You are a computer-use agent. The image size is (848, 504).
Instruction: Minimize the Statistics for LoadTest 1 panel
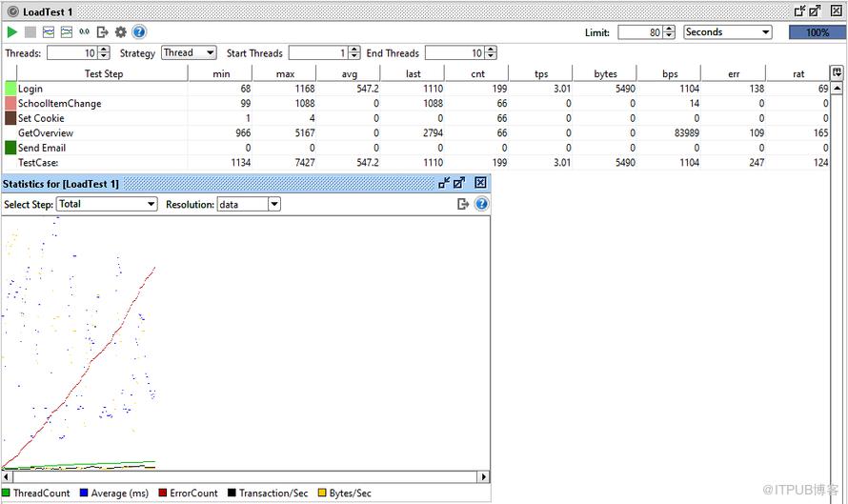444,183
